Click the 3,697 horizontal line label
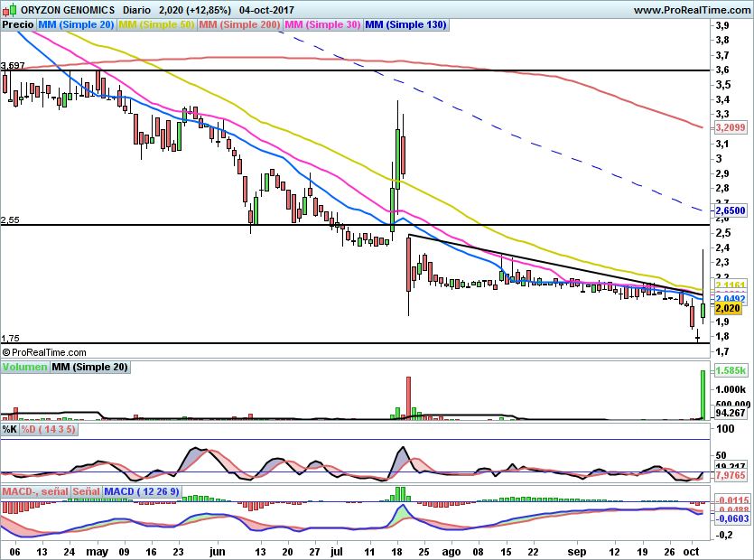This screenshot has width=754, height=560. [x=13, y=65]
